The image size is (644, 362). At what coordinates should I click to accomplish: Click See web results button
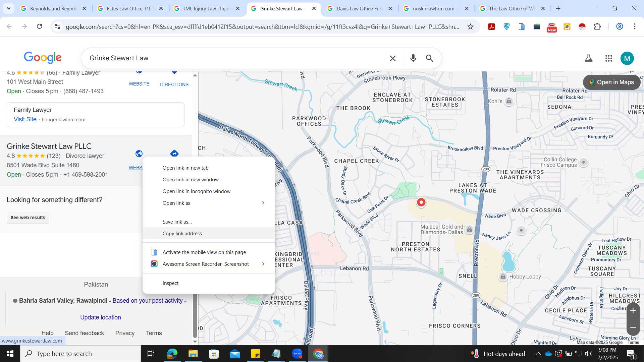[x=28, y=218]
